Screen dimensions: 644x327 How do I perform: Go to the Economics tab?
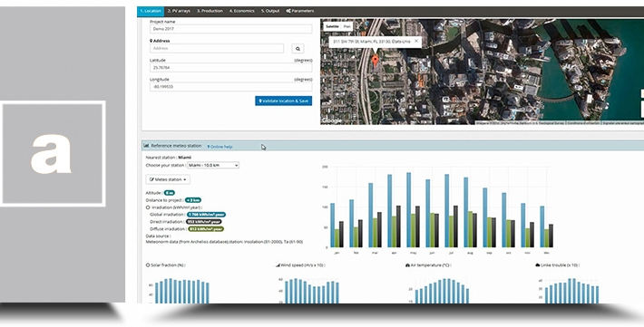click(x=242, y=11)
